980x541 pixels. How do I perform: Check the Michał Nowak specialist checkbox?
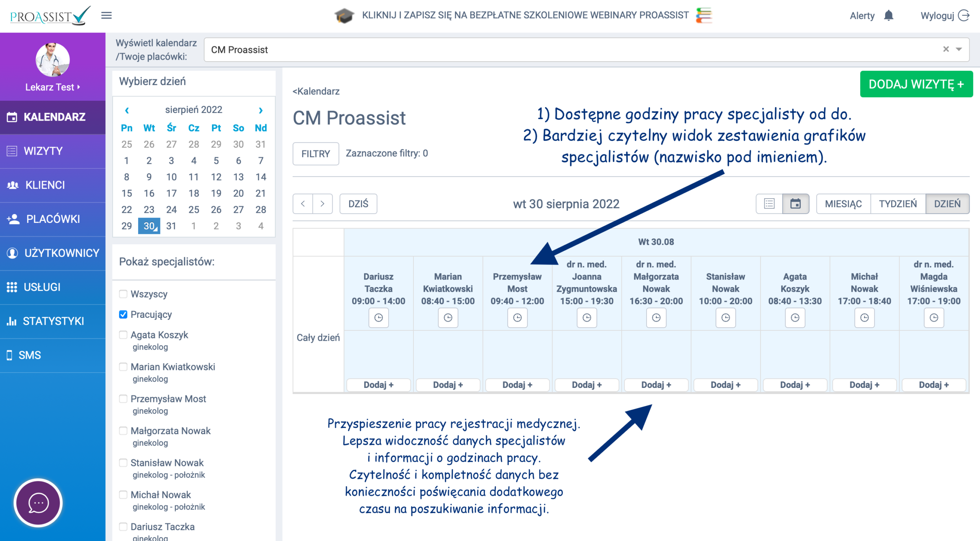(x=123, y=495)
